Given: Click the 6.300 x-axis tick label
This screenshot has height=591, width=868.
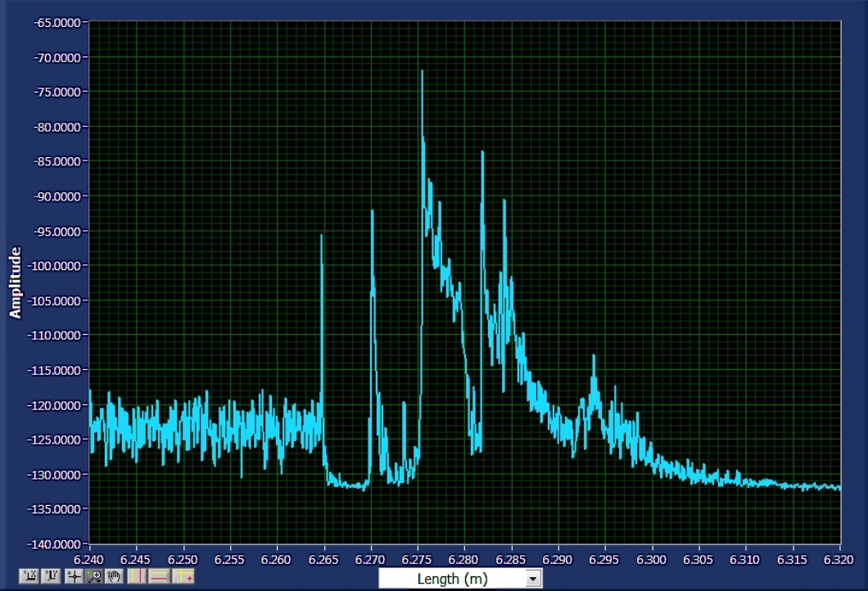Looking at the screenshot, I should [651, 559].
